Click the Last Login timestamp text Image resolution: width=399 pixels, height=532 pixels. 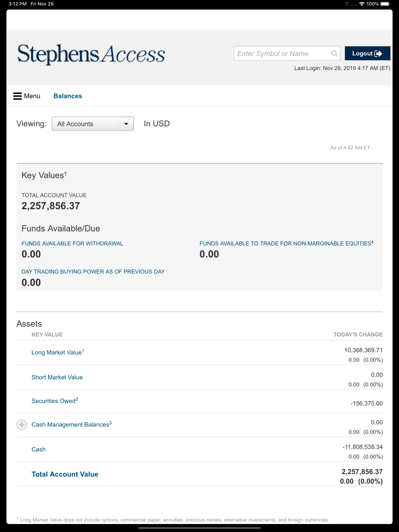coord(342,68)
